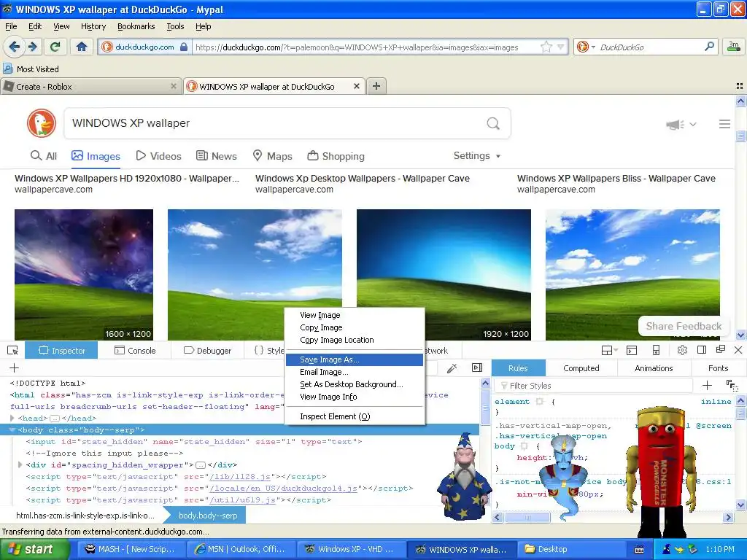Screen dimensions: 747x560
Task: Switch to the Fonts sidebar tab
Action: [x=718, y=368]
